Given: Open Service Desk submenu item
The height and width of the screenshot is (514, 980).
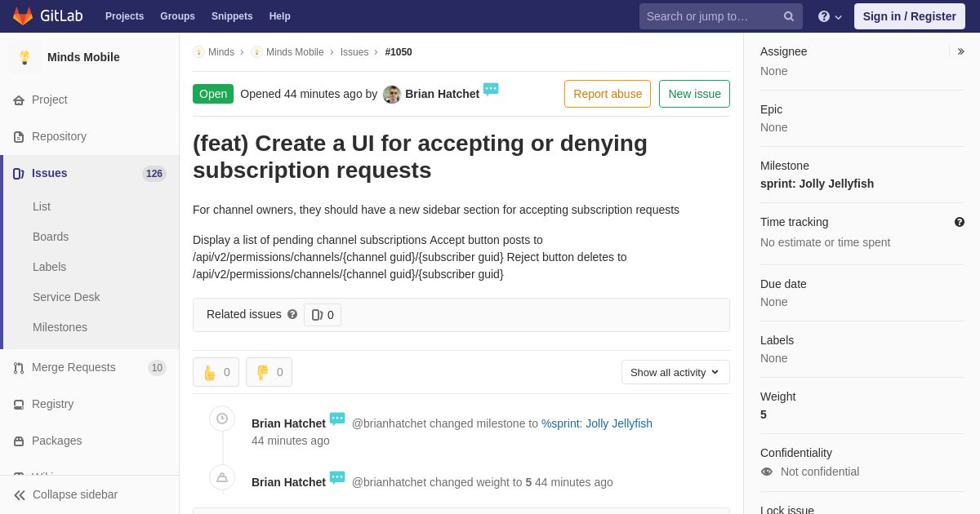Looking at the screenshot, I should tap(66, 297).
